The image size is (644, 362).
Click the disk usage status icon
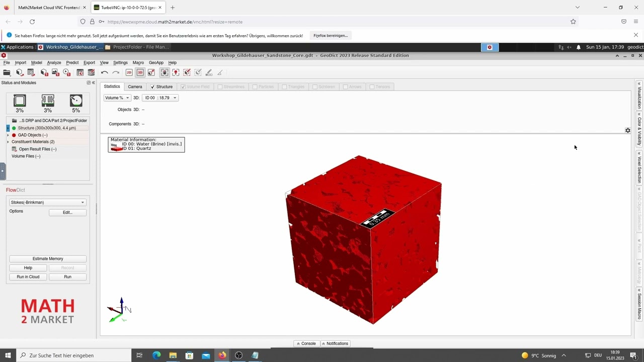[x=76, y=101]
